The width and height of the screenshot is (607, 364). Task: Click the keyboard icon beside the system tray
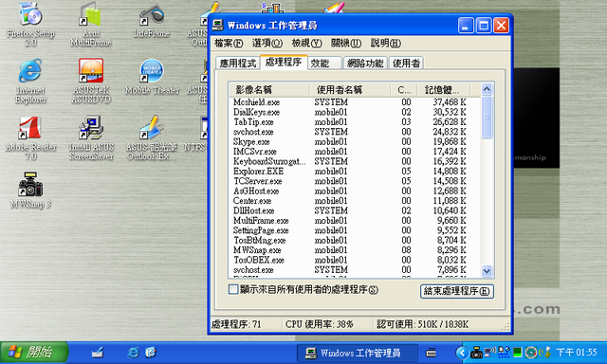431,353
